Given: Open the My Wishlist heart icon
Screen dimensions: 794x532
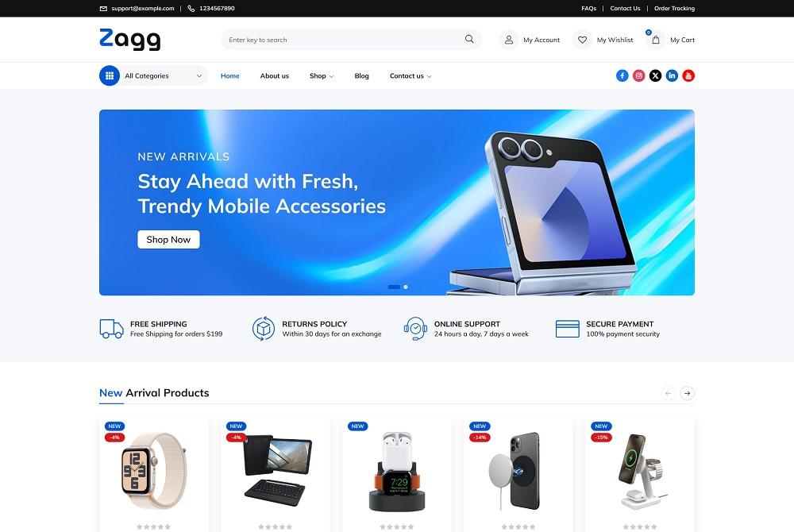Looking at the screenshot, I should (x=582, y=40).
